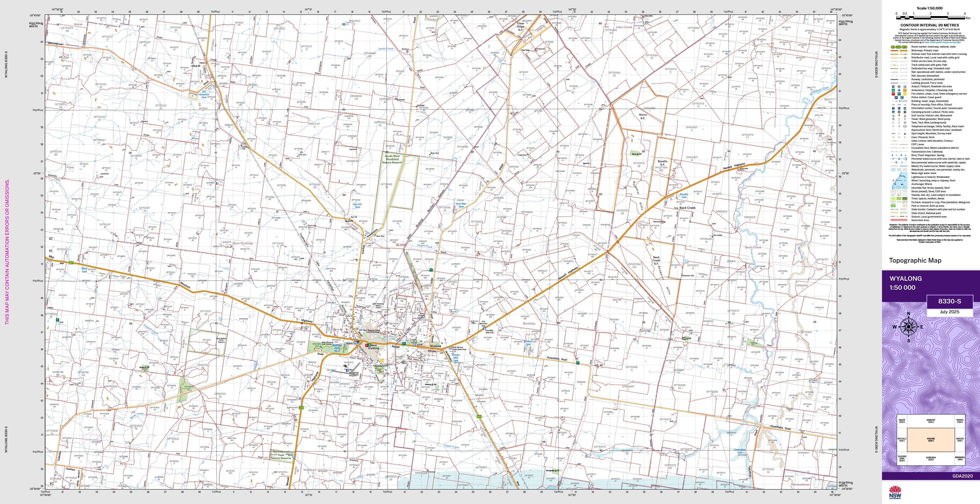This screenshot has width=980, height=504.
Task: Click the yellow State Emergency Service marker
Action: tap(382, 360)
